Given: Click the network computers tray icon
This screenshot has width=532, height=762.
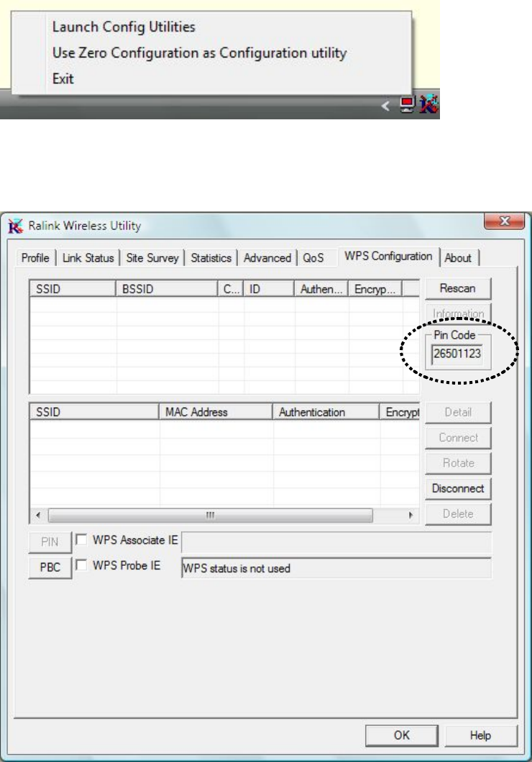Looking at the screenshot, I should (407, 104).
